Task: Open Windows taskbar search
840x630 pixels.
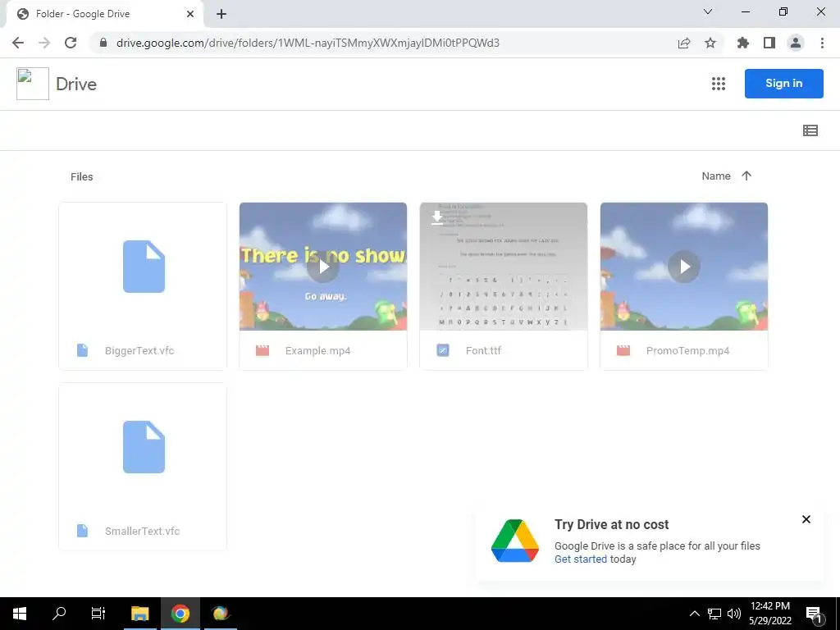Action: (59, 614)
